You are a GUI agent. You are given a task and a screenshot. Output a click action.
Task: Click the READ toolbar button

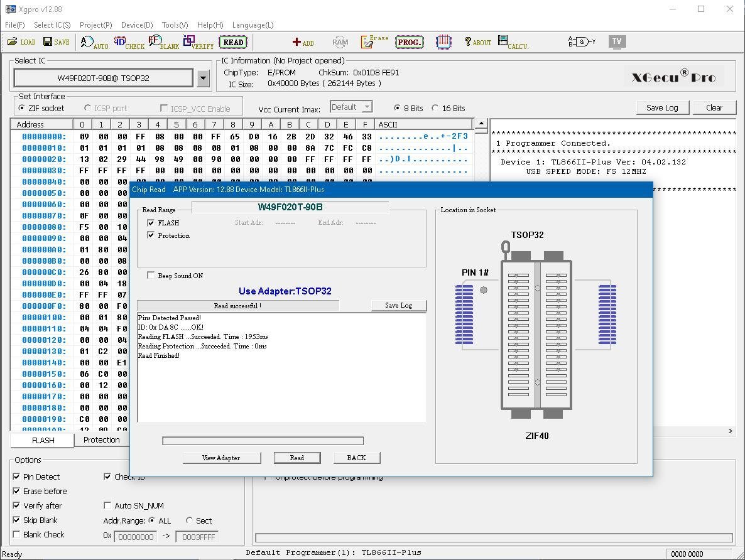[233, 42]
